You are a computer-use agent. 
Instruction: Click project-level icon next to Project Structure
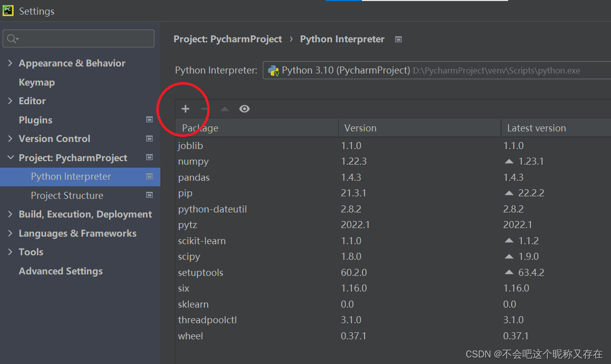[x=149, y=195]
